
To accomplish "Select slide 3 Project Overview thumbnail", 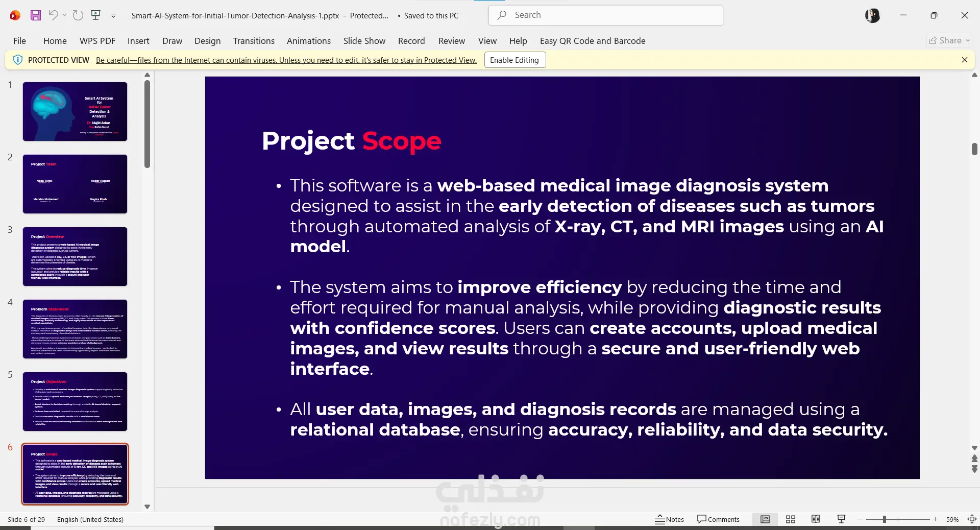I will pyautogui.click(x=75, y=256).
